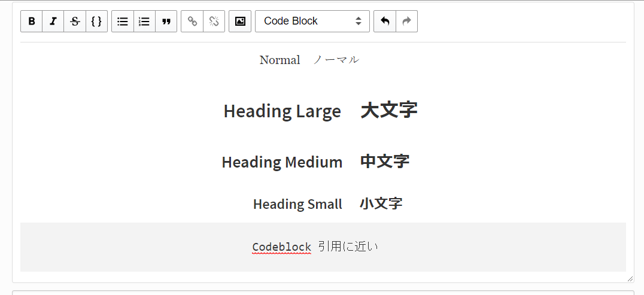Viewport: 644px width, 295px height.
Task: Click the 'Heading Small' text
Action: [x=297, y=204]
